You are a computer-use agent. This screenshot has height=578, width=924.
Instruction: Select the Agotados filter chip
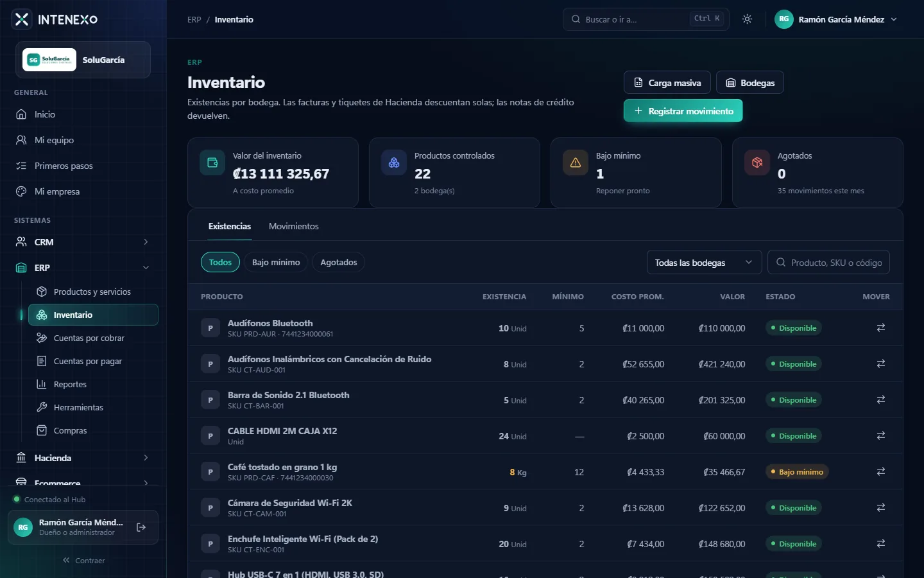339,262
